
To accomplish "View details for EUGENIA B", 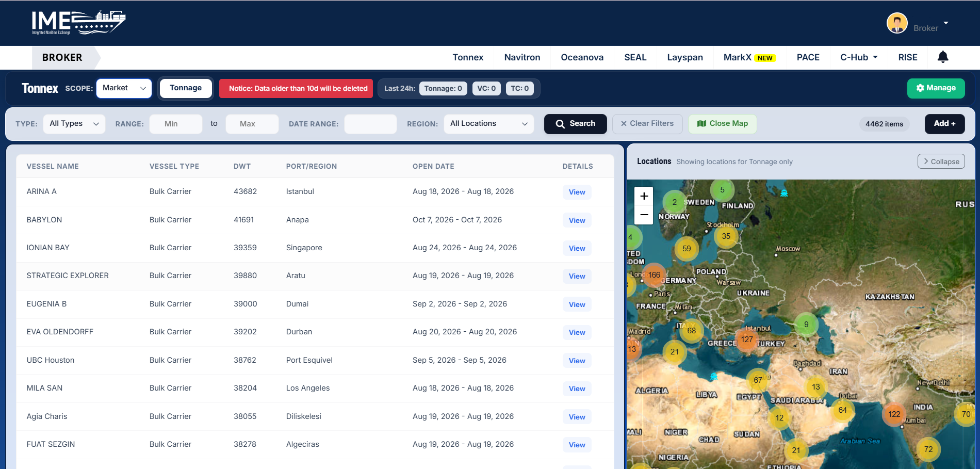I will (577, 304).
